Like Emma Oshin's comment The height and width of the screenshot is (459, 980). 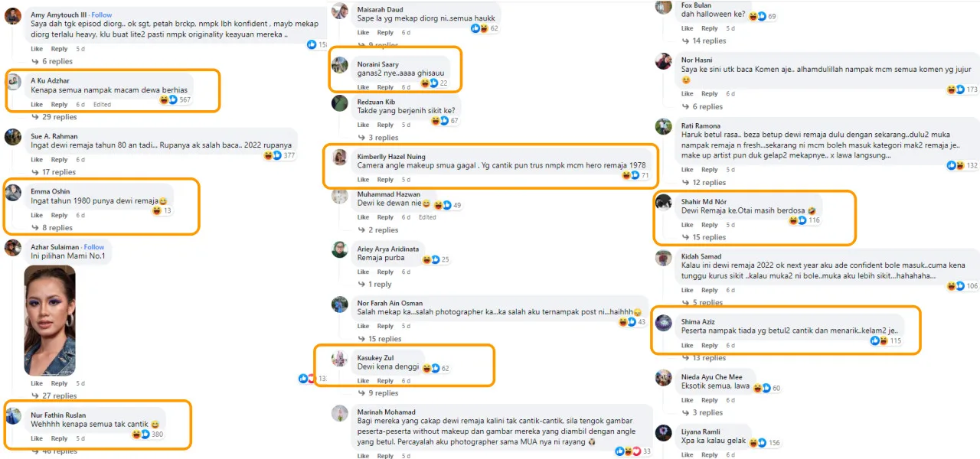tap(37, 215)
